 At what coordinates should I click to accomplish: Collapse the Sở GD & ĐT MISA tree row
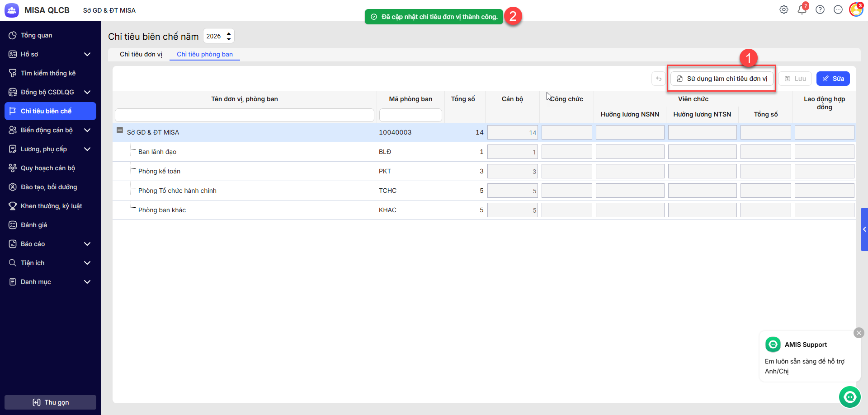(x=120, y=131)
